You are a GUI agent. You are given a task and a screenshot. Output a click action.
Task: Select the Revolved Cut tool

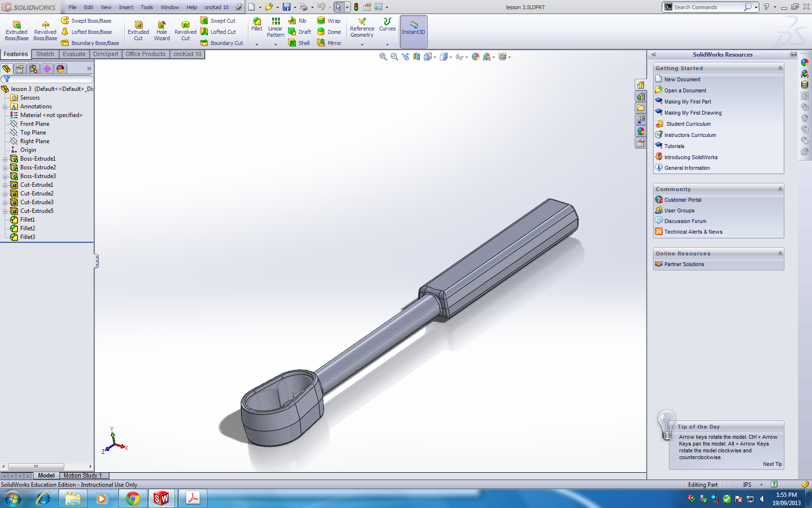(186, 31)
